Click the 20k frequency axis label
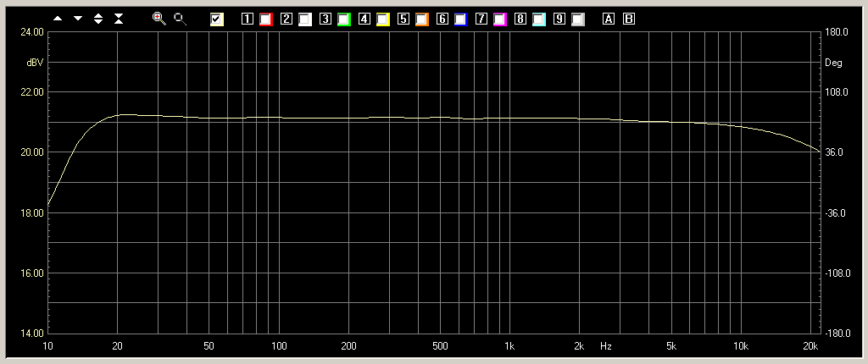This screenshot has width=868, height=364. pos(810,347)
